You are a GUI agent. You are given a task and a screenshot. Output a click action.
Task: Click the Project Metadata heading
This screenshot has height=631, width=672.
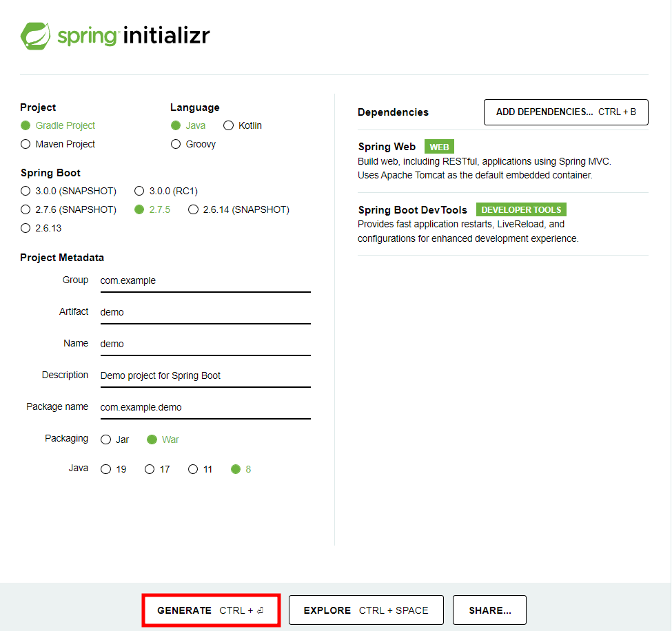pyautogui.click(x=62, y=258)
